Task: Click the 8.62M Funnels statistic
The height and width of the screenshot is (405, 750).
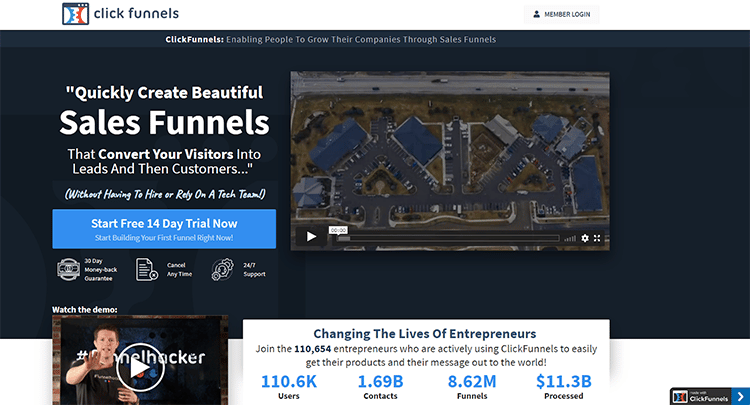Action: point(474,385)
